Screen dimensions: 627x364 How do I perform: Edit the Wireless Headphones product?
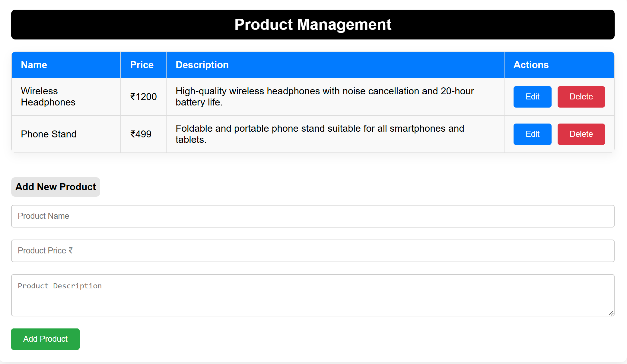tap(532, 97)
